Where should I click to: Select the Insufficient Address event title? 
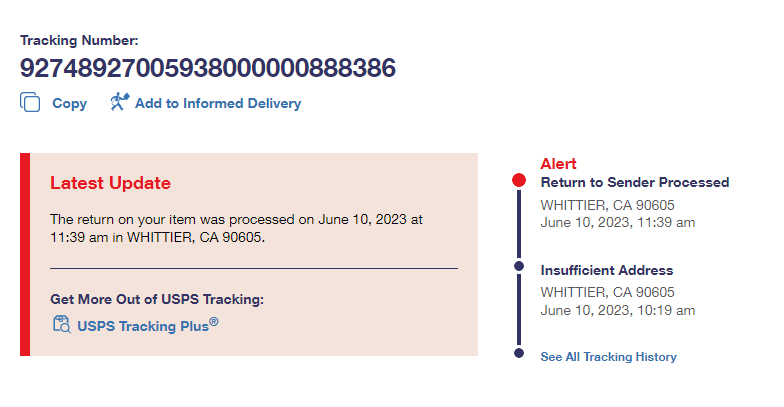606,270
